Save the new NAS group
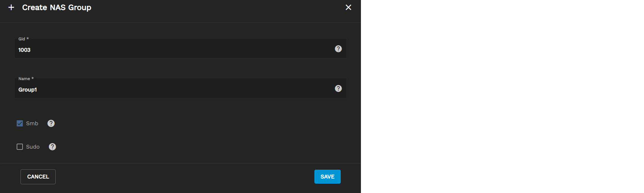This screenshot has width=644, height=193. (x=327, y=177)
